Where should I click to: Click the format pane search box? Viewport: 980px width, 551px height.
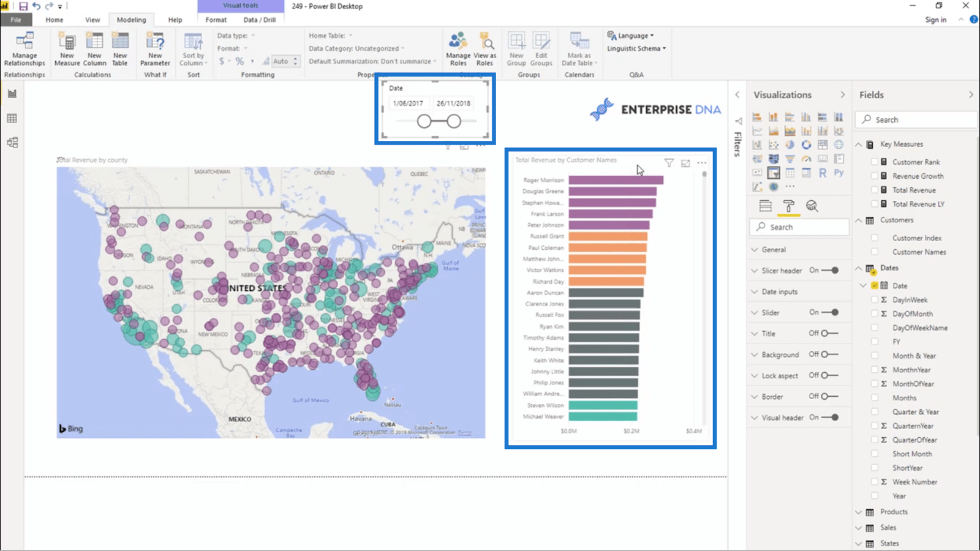pyautogui.click(x=799, y=227)
